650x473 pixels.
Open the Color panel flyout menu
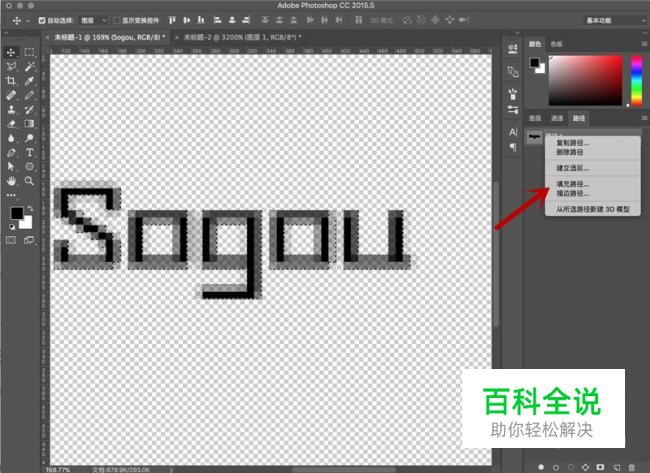[x=644, y=44]
